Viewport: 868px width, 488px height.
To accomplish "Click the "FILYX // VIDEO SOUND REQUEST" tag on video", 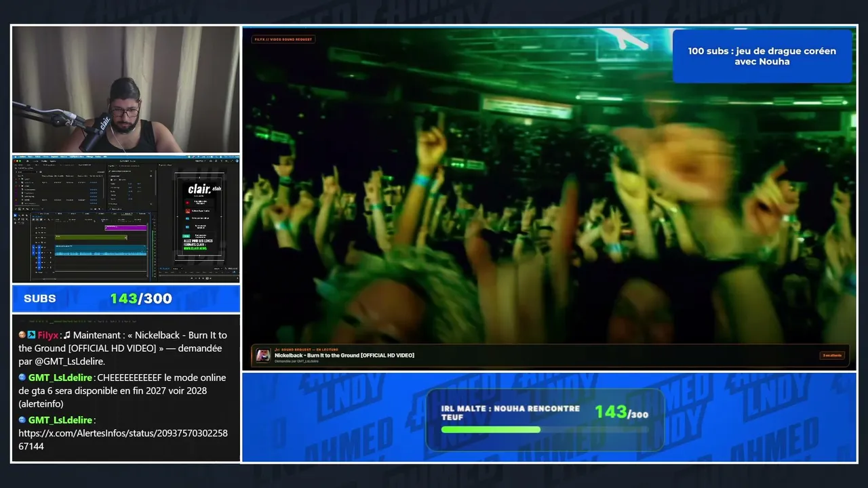I will (x=283, y=39).
